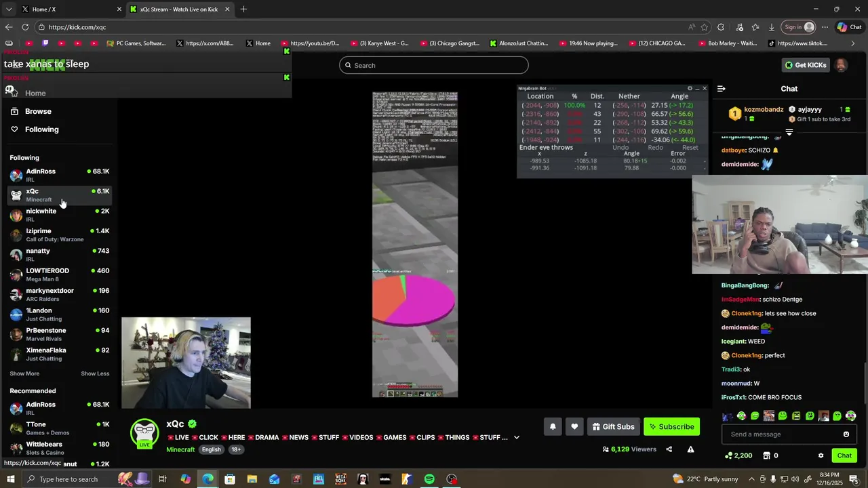This screenshot has width=868, height=488.
Task: Show hidden system tray icons
Action: tap(751, 479)
